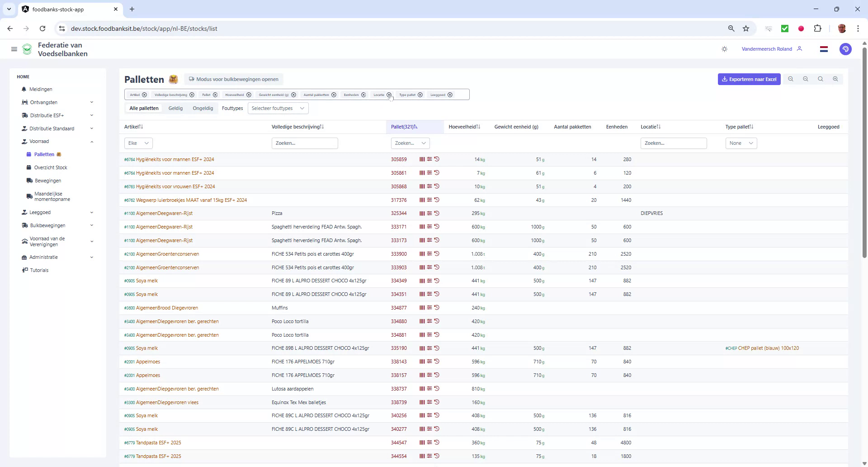View history for pallet 334349 Soya melk
Viewport: 868px width, 467px height.
[437, 281]
